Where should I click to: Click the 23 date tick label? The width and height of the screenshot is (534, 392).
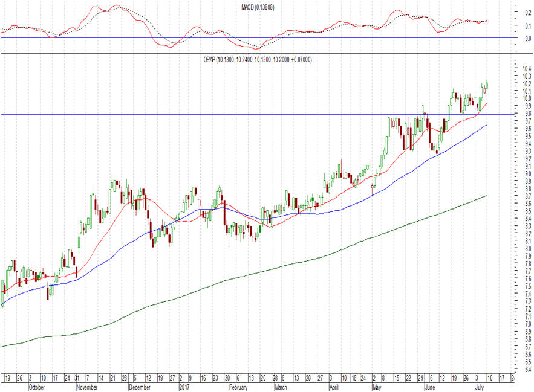[x=215, y=378]
